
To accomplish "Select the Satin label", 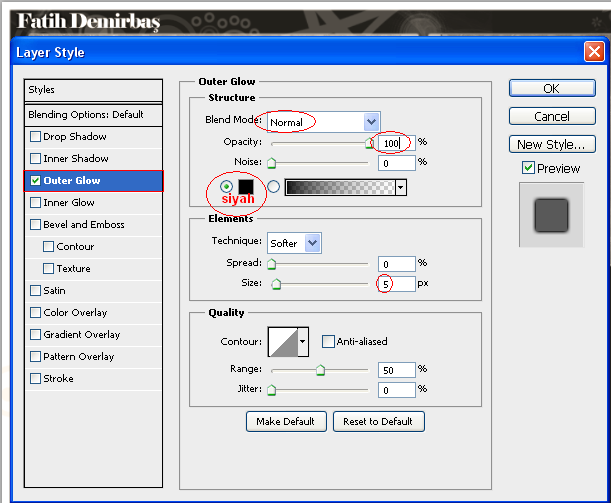I will (x=54, y=291).
